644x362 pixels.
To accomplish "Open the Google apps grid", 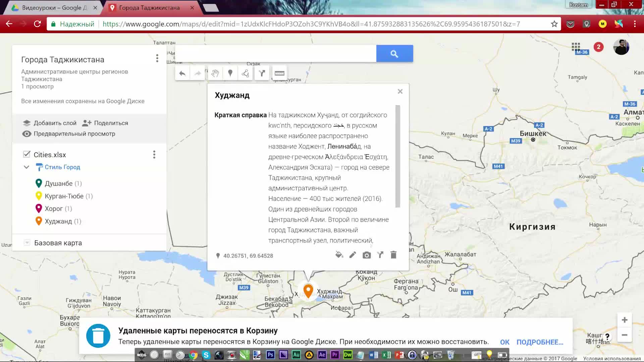I will point(576,47).
